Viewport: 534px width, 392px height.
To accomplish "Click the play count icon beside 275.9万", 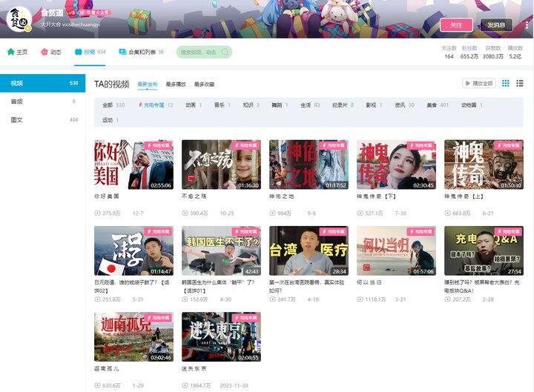I will [x=97, y=213].
